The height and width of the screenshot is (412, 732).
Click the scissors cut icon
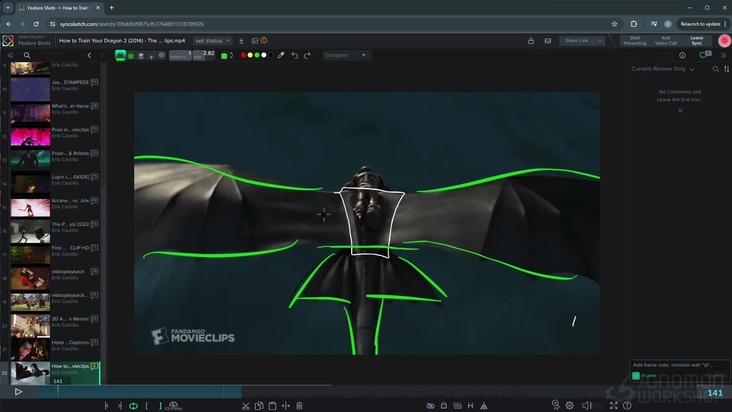(246, 406)
